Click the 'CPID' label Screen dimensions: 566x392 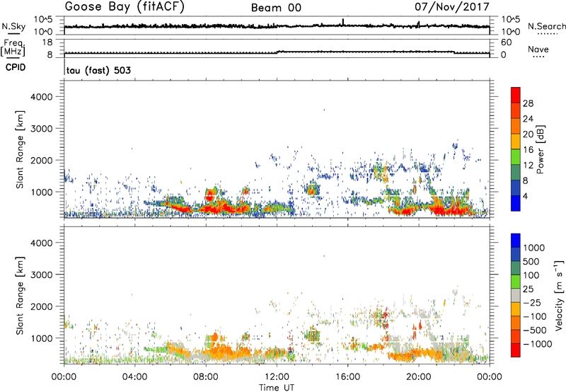[16, 67]
